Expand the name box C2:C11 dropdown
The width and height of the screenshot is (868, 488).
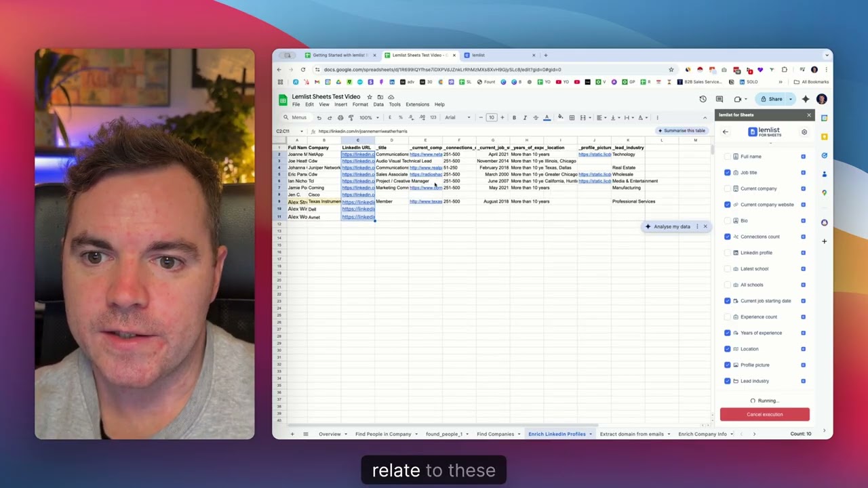pyautogui.click(x=300, y=131)
